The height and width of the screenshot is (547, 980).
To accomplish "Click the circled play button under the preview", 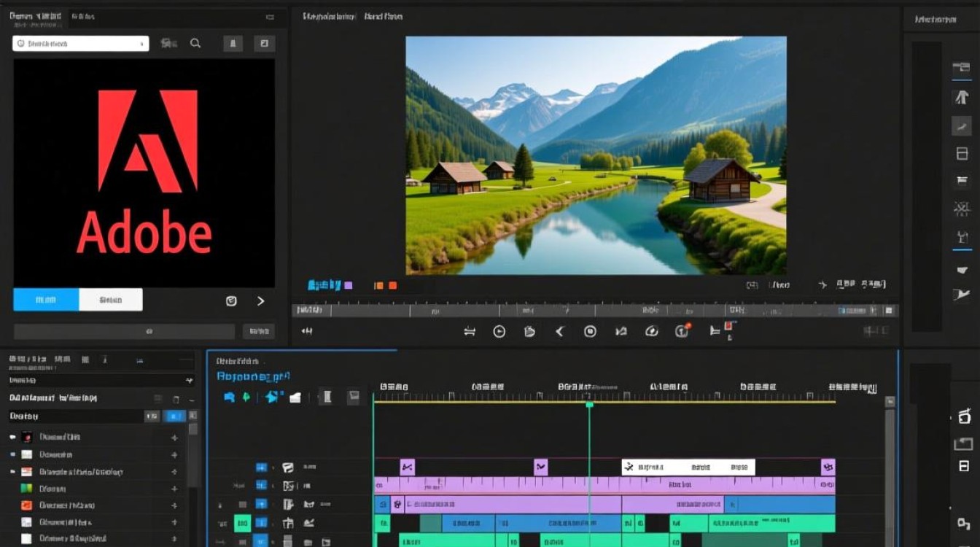I will tap(499, 331).
